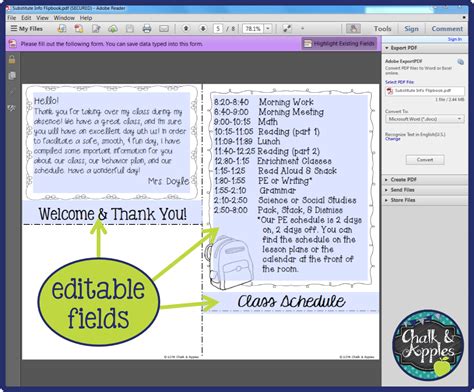Click the Adobe ExportPDF globe icon
474x392 pixels.
pyautogui.click(x=460, y=62)
